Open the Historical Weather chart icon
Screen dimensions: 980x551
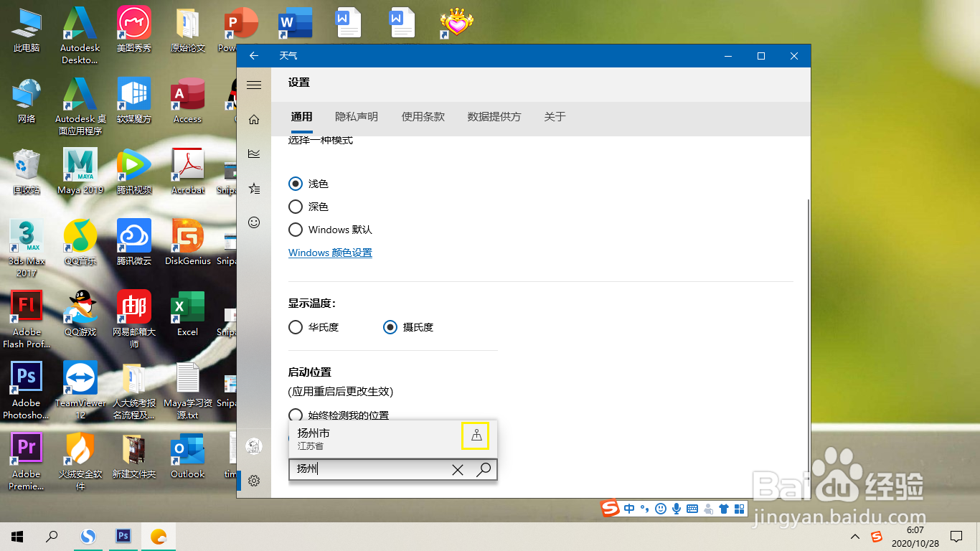pyautogui.click(x=253, y=154)
